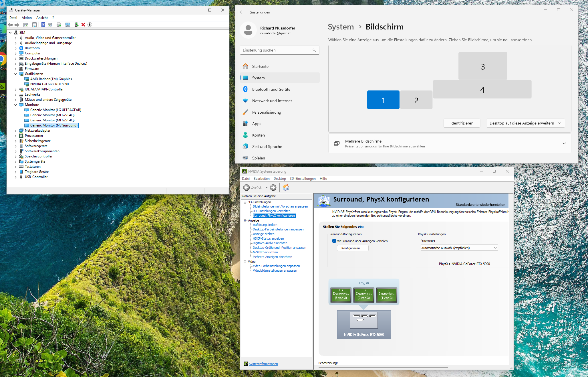Screen dimensions: 588x377
Task: Select display 2 in the monitor arrangement
Action: pyautogui.click(x=416, y=100)
